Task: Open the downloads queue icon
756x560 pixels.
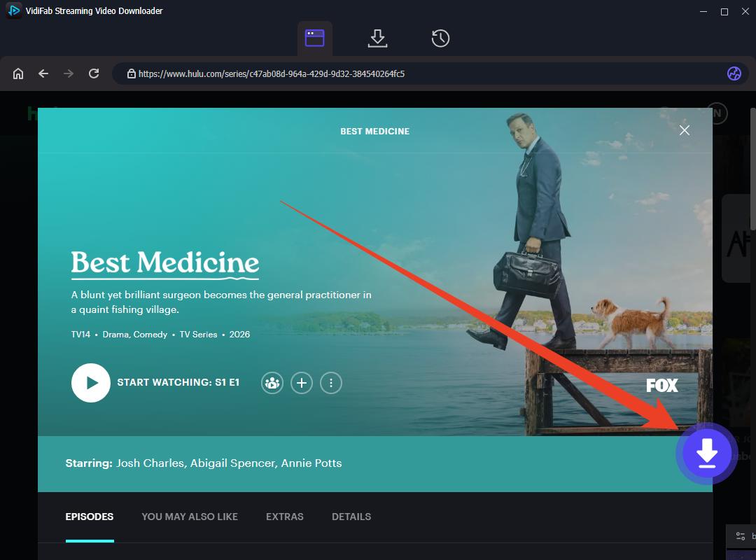Action: click(377, 38)
